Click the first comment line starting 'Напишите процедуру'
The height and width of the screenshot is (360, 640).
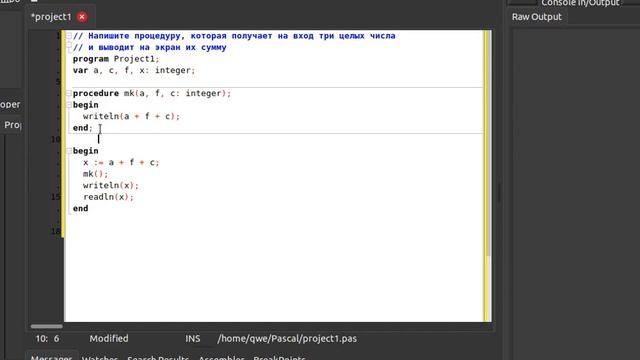[x=234, y=36]
